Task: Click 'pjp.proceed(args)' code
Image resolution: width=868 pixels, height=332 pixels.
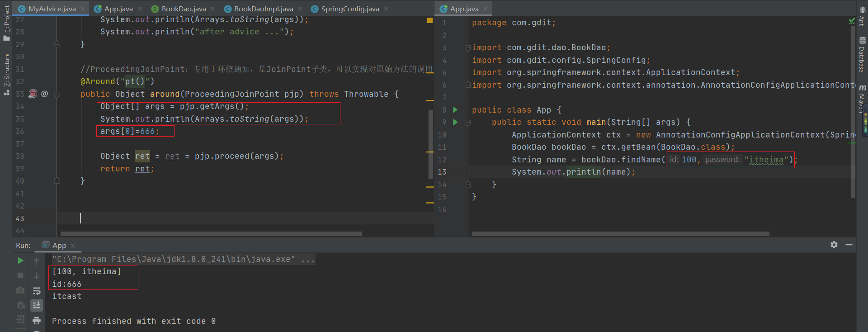Action: 236,156
